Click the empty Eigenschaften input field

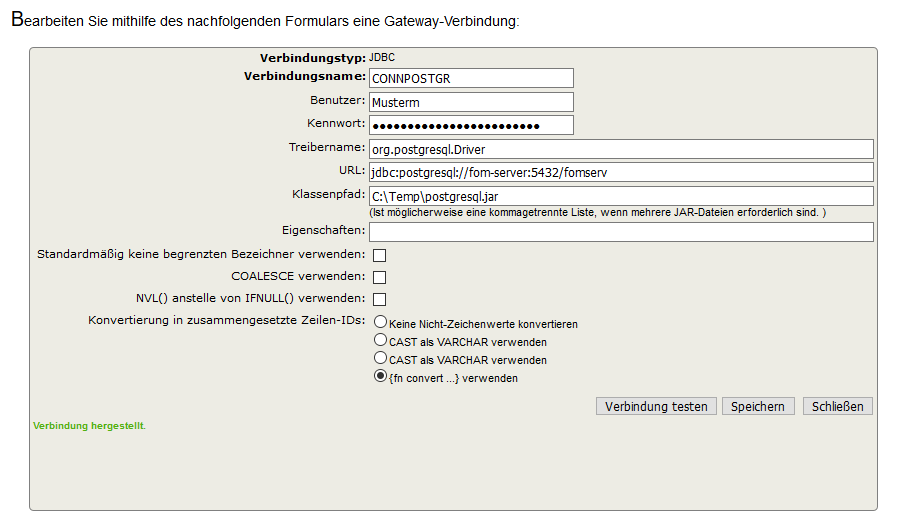coord(621,232)
